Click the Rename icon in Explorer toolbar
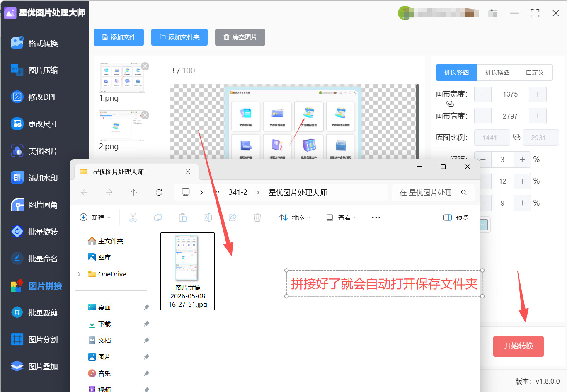 pos(208,218)
